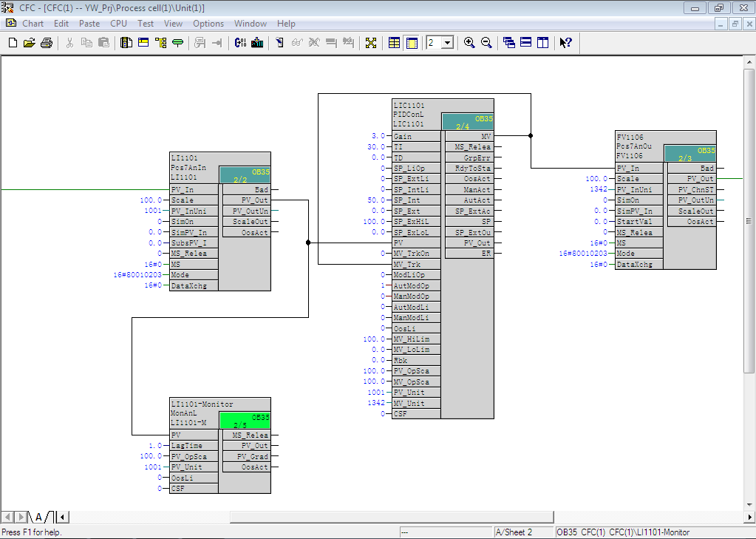Toggle the fit-to-window view icon
Viewport: 756px width, 539px height.
pos(371,43)
